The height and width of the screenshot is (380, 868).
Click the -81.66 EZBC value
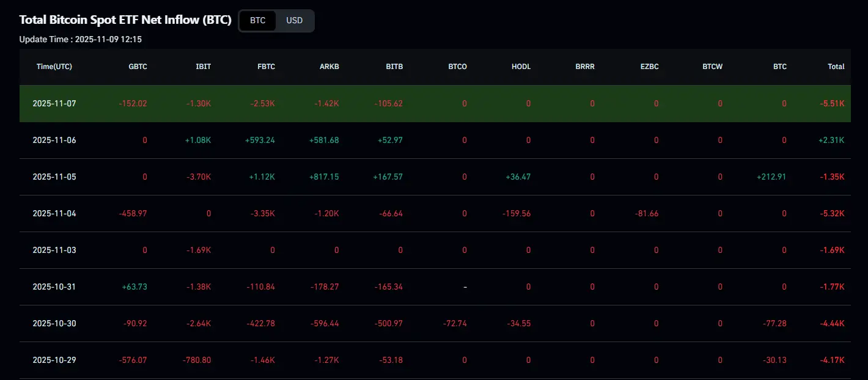[647, 213]
